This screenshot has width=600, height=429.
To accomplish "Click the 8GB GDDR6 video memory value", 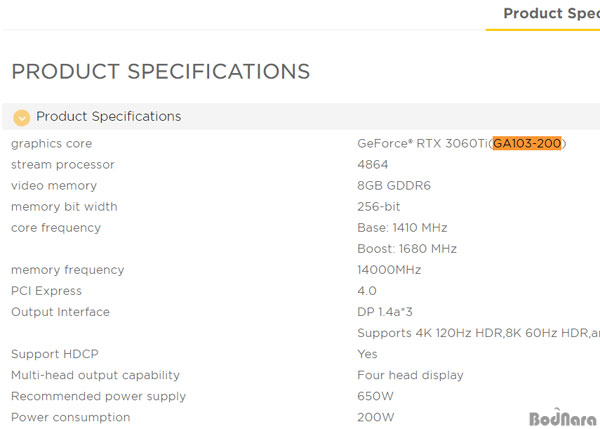I will (394, 186).
